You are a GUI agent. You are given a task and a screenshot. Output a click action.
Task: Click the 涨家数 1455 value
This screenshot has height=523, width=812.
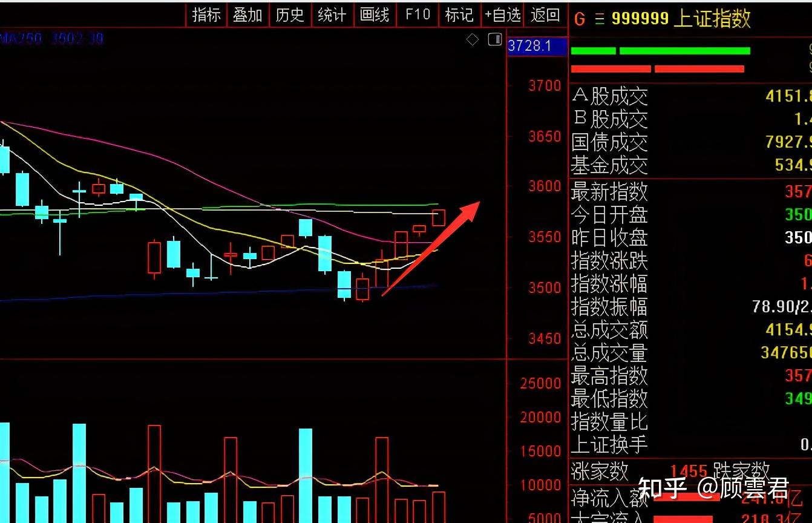(689, 471)
